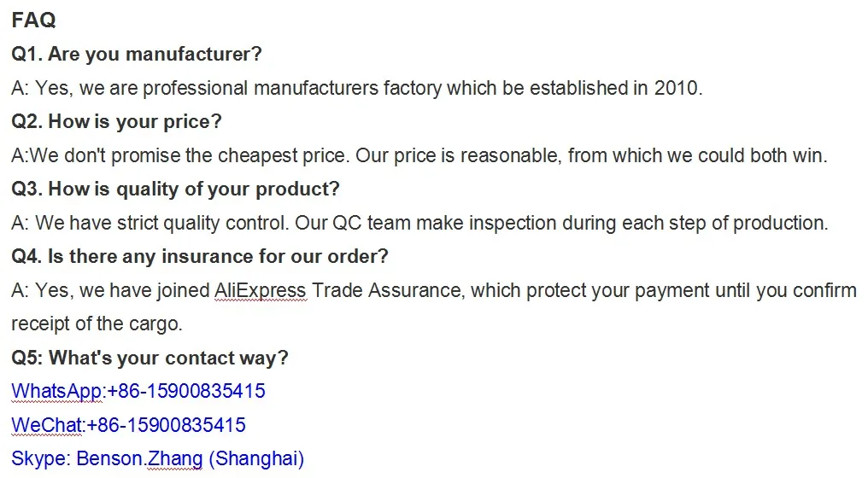Click the cheapest price answer line
Screen dimensions: 868x478
(x=419, y=156)
